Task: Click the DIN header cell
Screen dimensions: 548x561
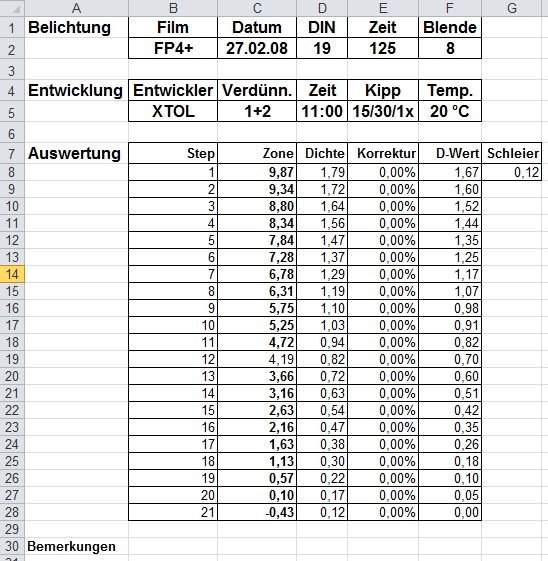Action: tap(322, 28)
